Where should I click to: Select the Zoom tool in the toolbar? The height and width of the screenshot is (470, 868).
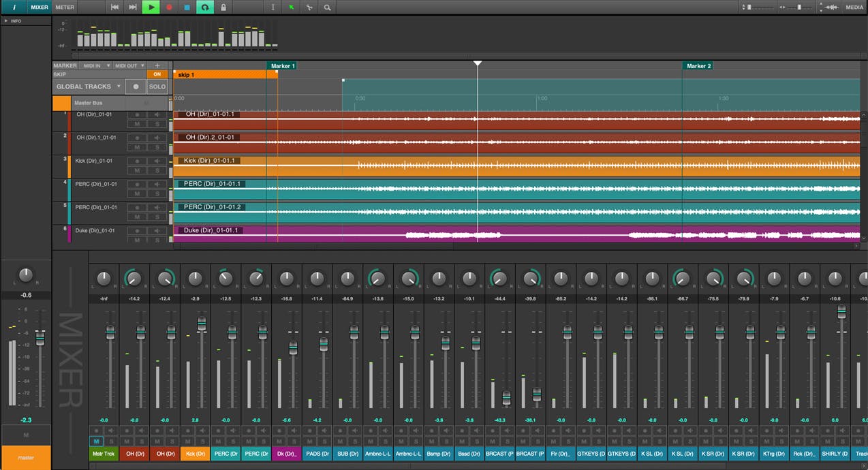pos(327,7)
